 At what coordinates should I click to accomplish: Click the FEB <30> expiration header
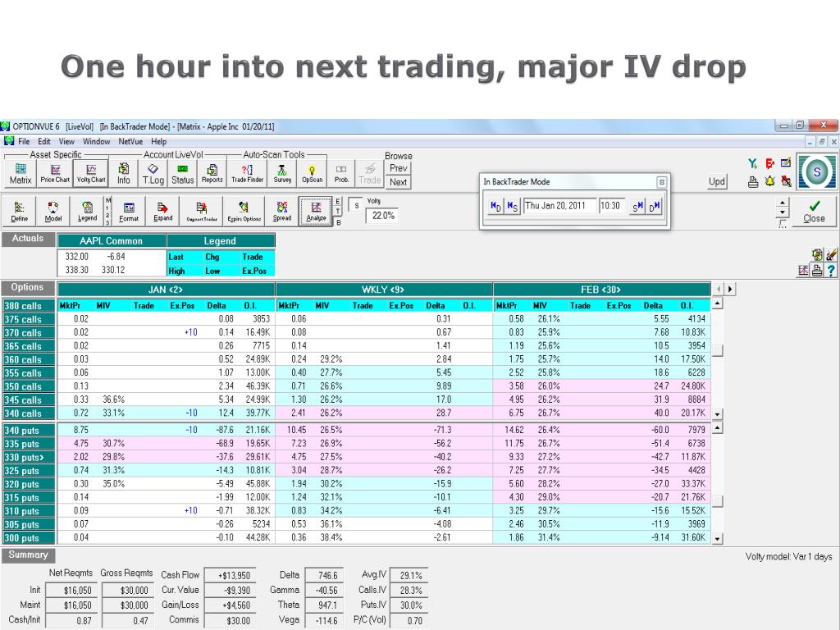point(601,290)
